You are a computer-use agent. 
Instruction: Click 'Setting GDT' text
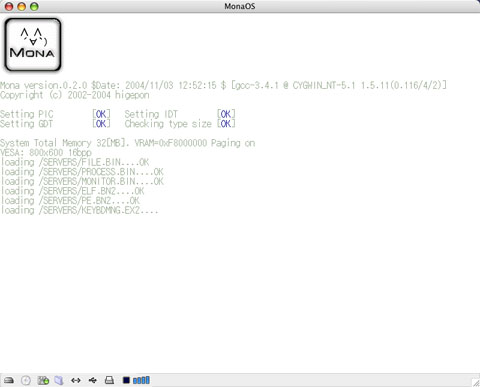pyautogui.click(x=26, y=124)
